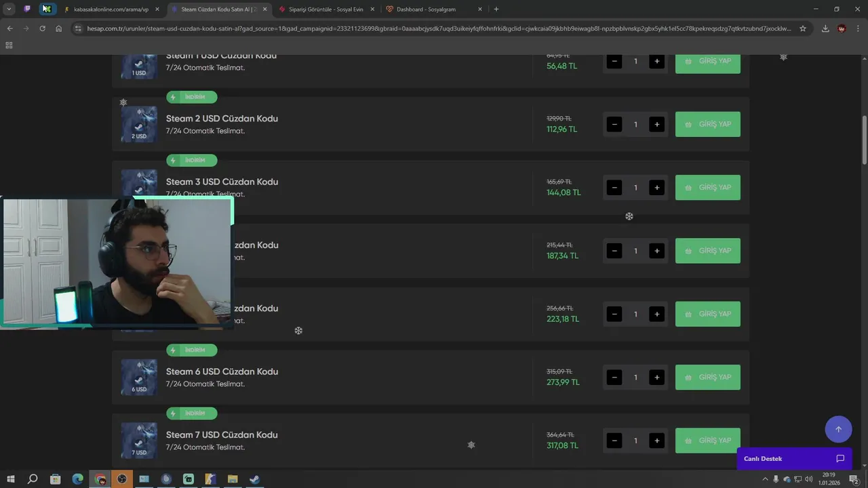Open the Steam 7 USD product thumbnail
This screenshot has width=868, height=488.
[139, 441]
